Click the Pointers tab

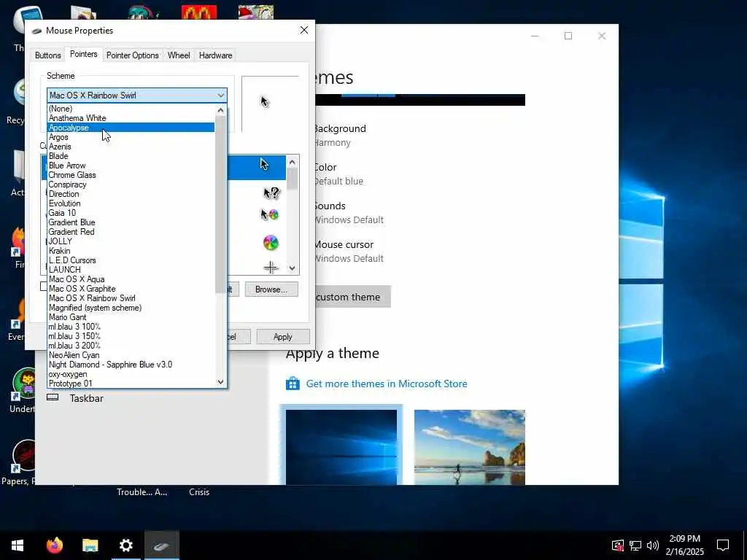coord(83,54)
